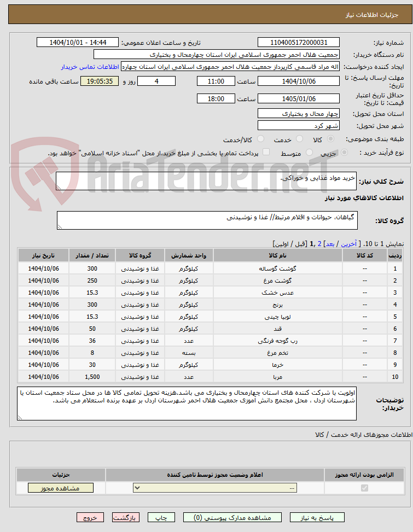Click the quantity 250 in the گوشت مرغ row
This screenshot has height=532, width=413.
click(x=92, y=280)
